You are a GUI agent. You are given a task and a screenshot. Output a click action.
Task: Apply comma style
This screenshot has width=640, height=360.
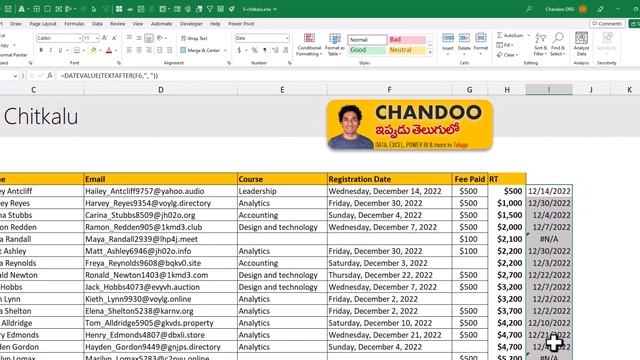[265, 50]
